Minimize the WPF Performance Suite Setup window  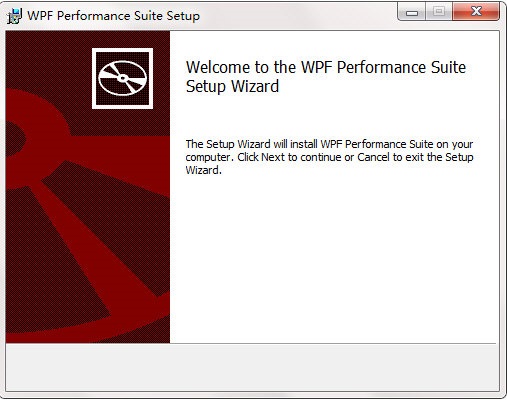[412, 13]
